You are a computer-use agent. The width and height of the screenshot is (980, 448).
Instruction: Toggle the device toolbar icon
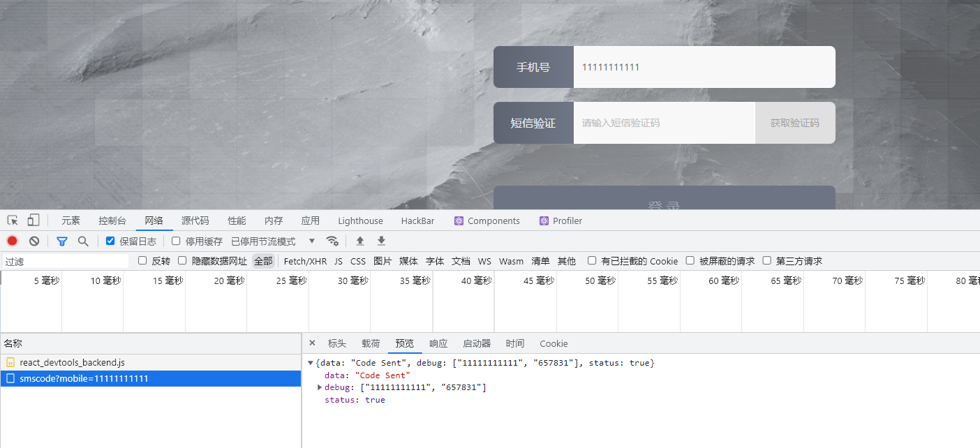pos(34,221)
